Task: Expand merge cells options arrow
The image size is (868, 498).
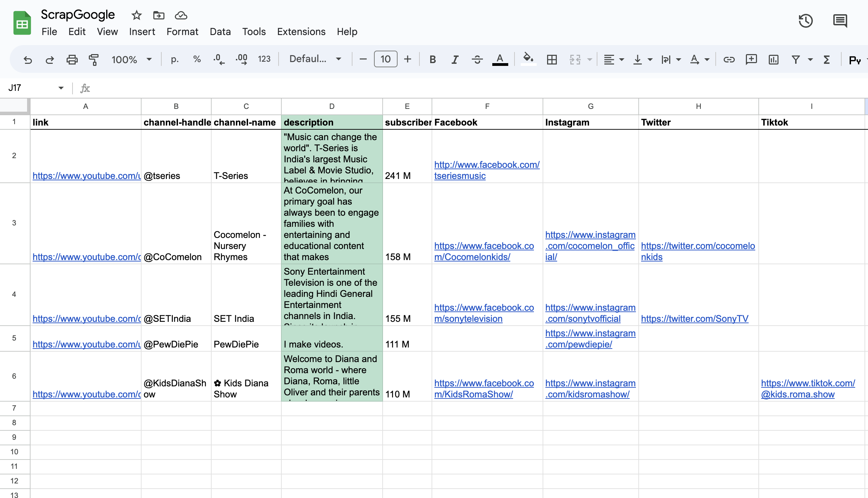Action: click(x=589, y=60)
